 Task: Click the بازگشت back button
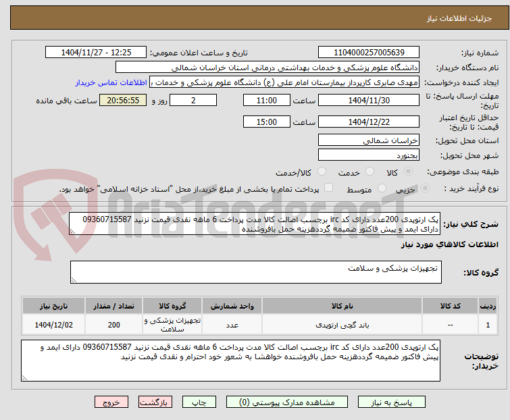(x=155, y=402)
